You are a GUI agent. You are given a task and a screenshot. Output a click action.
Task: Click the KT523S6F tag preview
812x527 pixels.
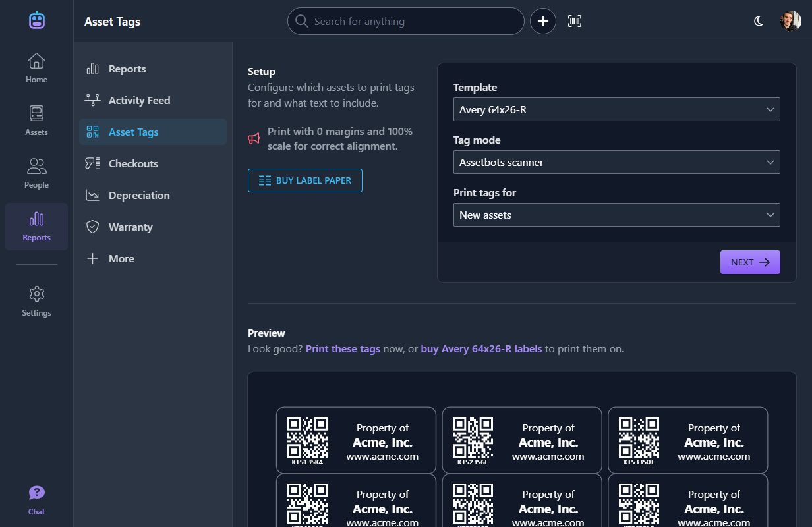coord(522,440)
